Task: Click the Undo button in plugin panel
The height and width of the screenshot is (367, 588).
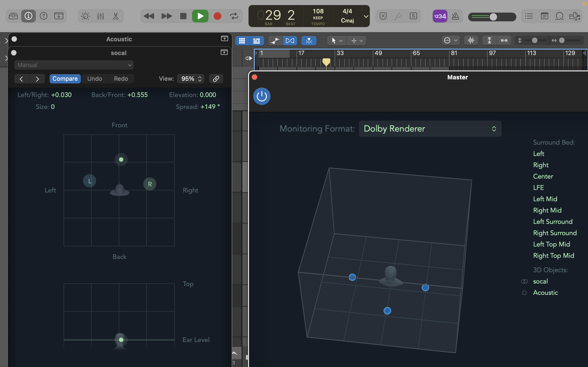Action: [94, 79]
